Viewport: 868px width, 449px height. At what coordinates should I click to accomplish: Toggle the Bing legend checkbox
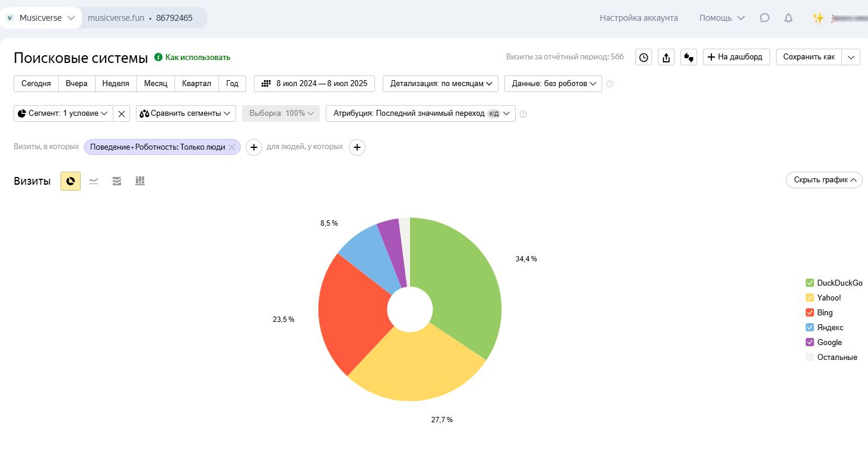coord(810,312)
